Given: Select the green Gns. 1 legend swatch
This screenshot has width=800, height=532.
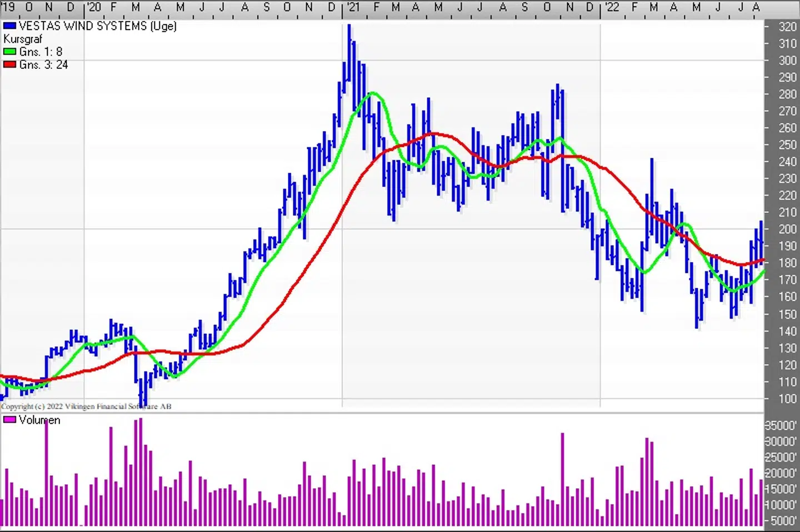Looking at the screenshot, I should (x=9, y=52).
